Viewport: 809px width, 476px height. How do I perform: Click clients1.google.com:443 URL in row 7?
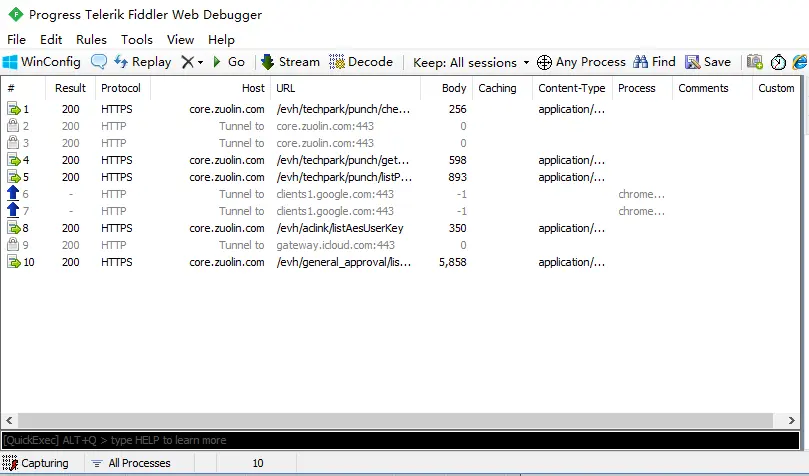[x=335, y=211]
